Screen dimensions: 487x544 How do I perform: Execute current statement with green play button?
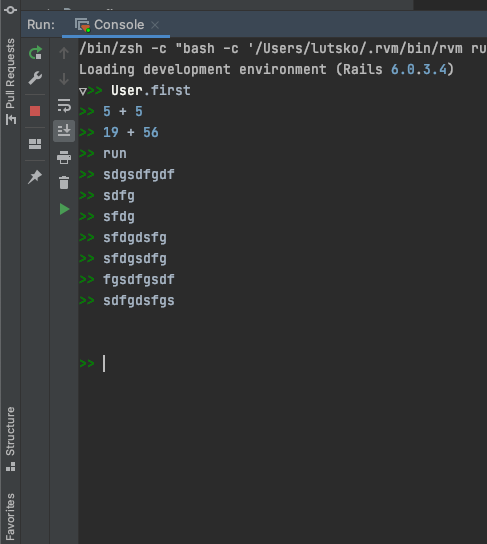(x=64, y=209)
